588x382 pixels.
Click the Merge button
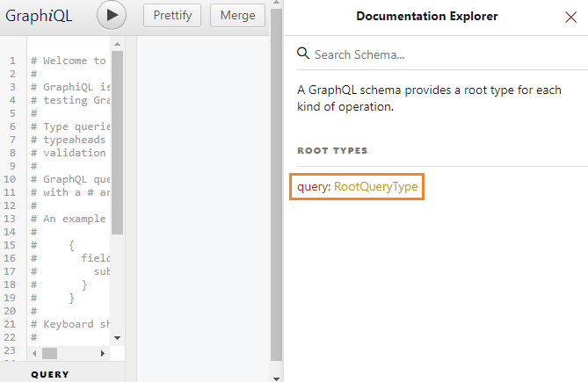237,16
